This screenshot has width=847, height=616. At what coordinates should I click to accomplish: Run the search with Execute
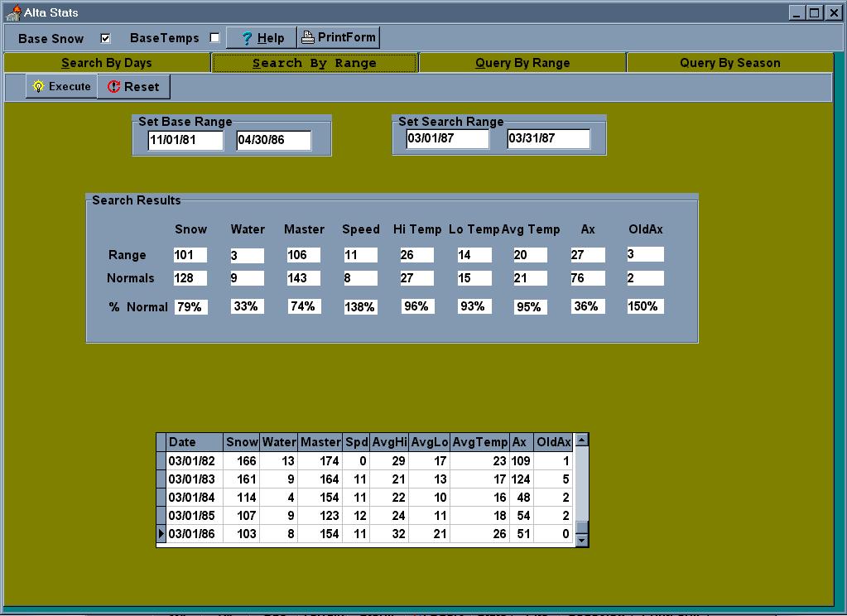(61, 86)
